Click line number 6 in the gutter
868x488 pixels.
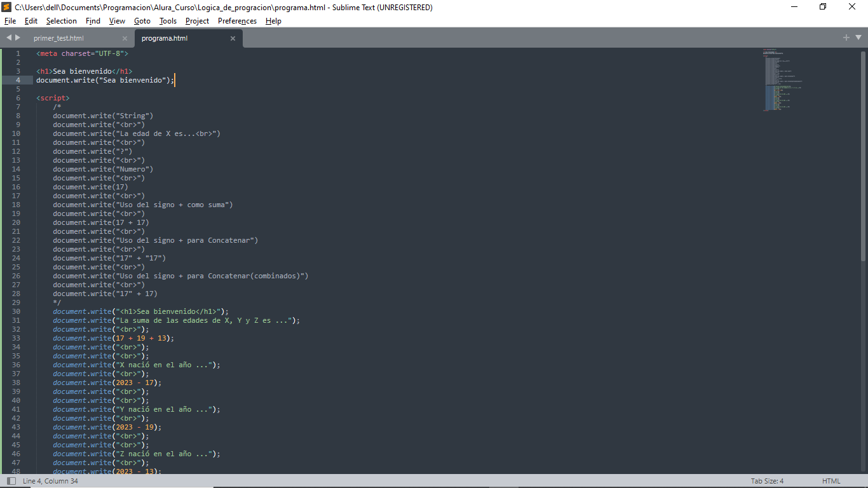18,98
